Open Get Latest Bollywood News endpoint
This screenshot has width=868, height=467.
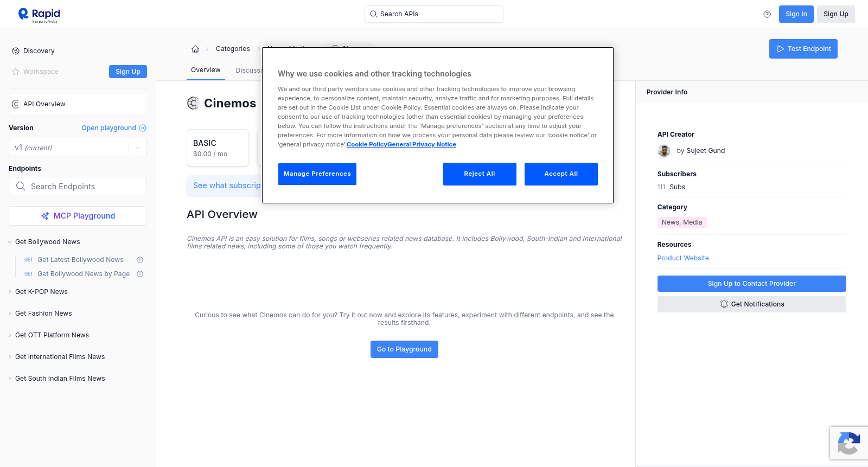(80, 260)
